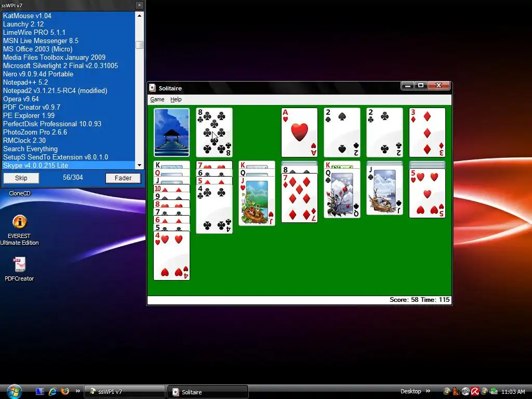The image size is (532, 399).
Task: Click the red 10 in first column
Action: click(x=171, y=189)
